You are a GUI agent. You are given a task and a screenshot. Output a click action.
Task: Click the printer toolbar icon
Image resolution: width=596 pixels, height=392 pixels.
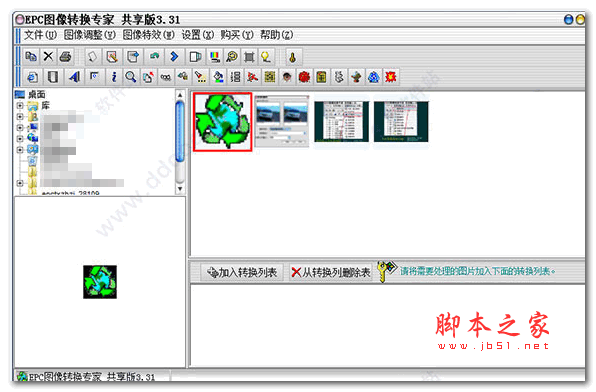(66, 57)
